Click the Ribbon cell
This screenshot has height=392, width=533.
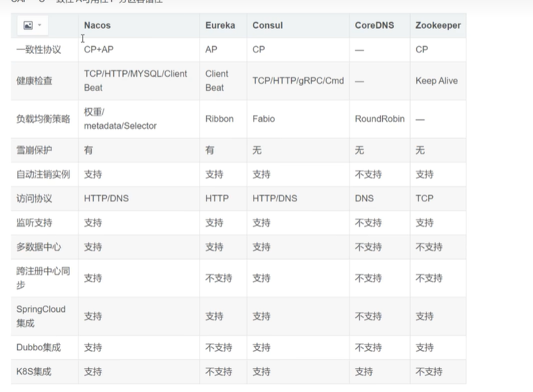pyautogui.click(x=219, y=119)
